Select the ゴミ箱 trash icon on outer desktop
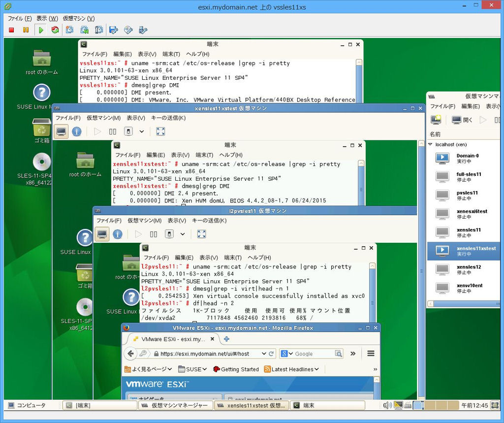Viewport: 504px width, 423px height. point(42,130)
